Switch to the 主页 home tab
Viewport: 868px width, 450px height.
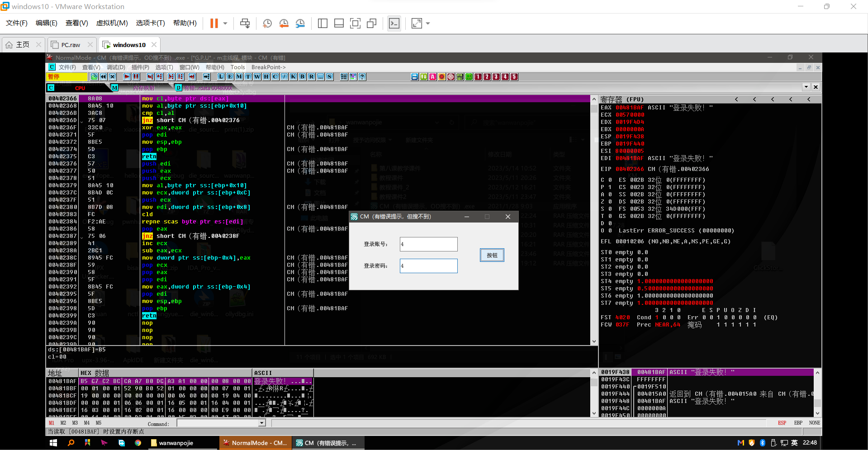[23, 45]
